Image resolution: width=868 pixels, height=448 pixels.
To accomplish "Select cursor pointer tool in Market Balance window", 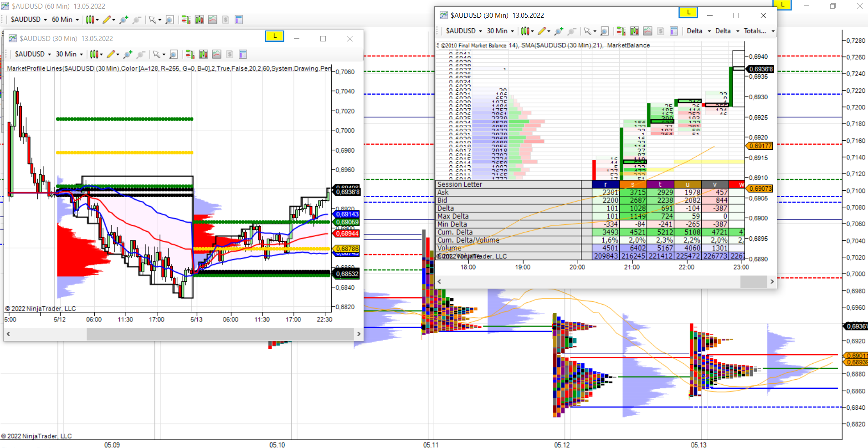I will (x=588, y=31).
